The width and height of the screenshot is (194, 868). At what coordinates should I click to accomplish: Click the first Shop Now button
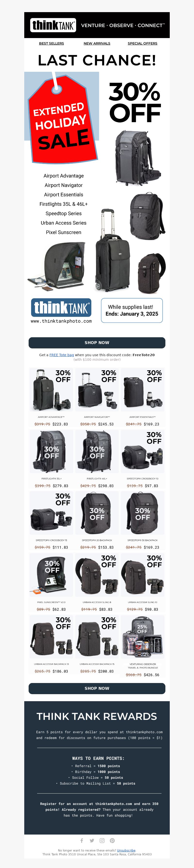[x=97, y=343]
